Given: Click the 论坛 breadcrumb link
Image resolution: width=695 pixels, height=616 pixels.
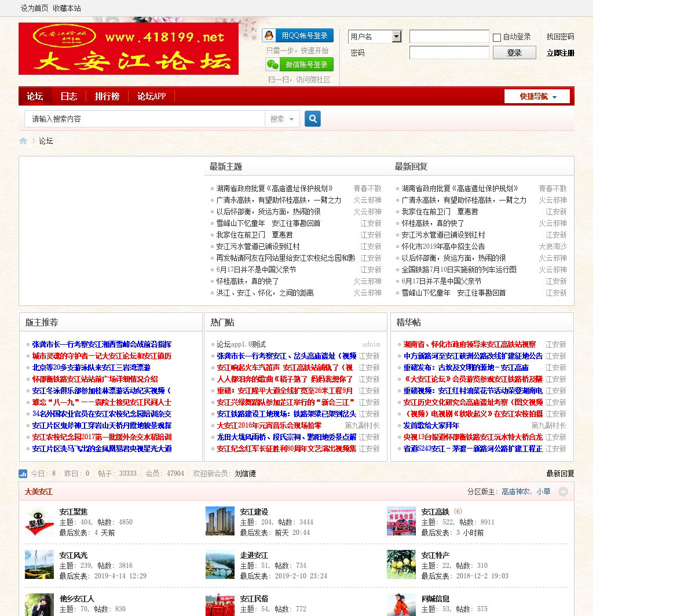Looking at the screenshot, I should coord(46,141).
